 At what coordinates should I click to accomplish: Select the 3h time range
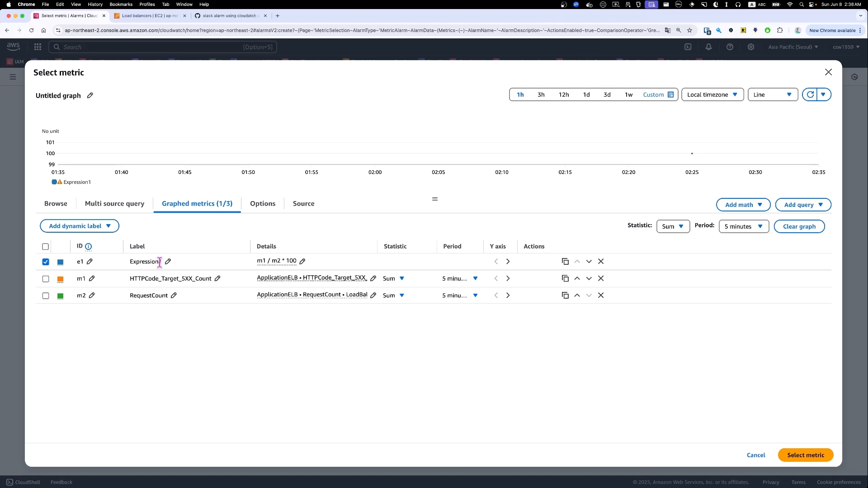pos(541,95)
